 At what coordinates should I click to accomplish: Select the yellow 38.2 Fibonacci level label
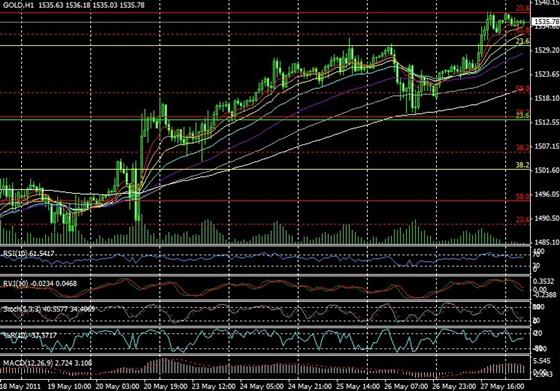[x=522, y=165]
